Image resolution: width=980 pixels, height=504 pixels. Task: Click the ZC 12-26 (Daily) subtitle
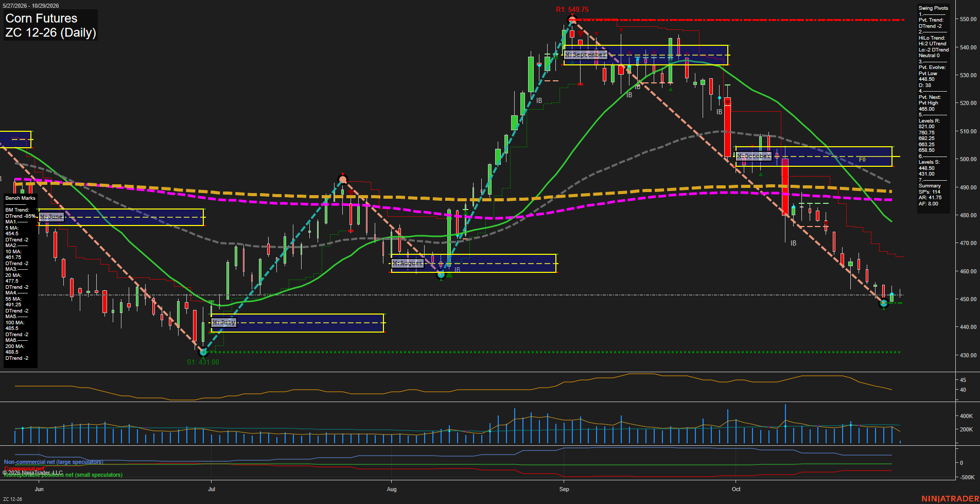50,32
